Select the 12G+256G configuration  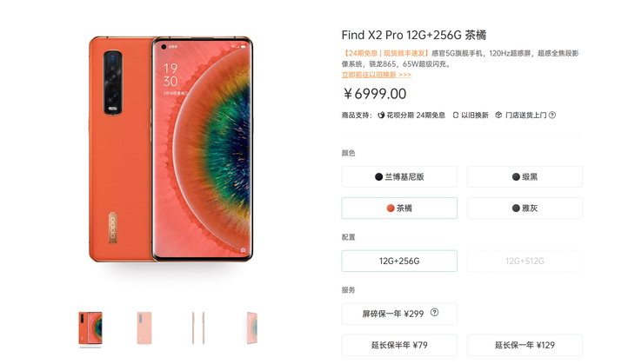pos(399,261)
